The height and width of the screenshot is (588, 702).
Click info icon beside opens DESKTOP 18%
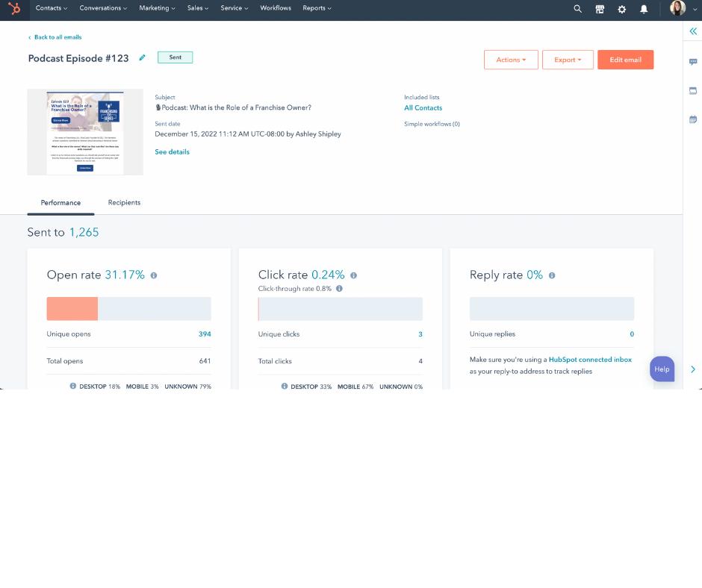tap(72, 386)
